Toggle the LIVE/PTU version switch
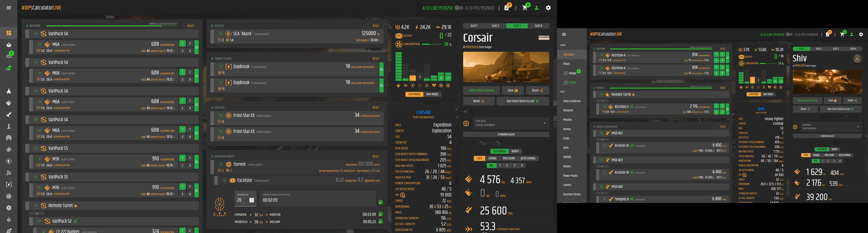The image size is (868, 233). (x=459, y=8)
